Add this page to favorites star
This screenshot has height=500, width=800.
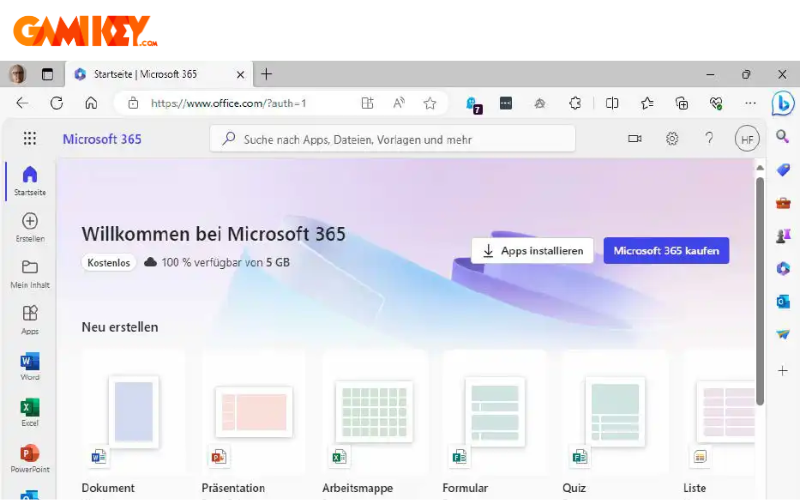pos(430,104)
